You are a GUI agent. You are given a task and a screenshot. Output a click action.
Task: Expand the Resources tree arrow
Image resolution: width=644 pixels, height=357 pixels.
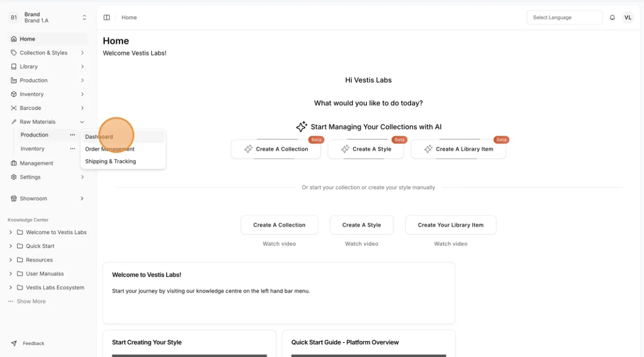[10, 260]
